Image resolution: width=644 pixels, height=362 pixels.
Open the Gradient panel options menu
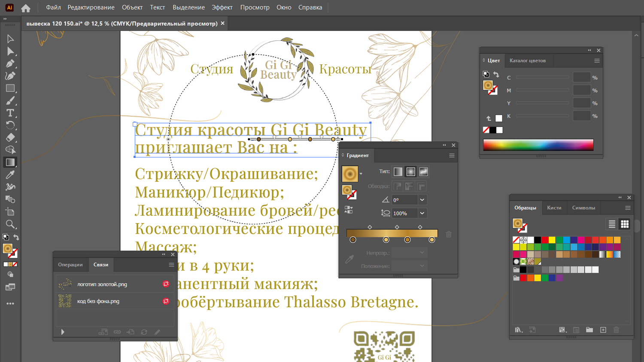(x=452, y=155)
